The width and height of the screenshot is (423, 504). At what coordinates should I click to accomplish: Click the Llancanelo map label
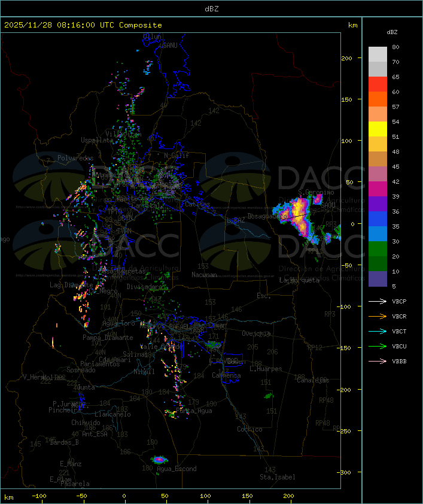pos(112,414)
